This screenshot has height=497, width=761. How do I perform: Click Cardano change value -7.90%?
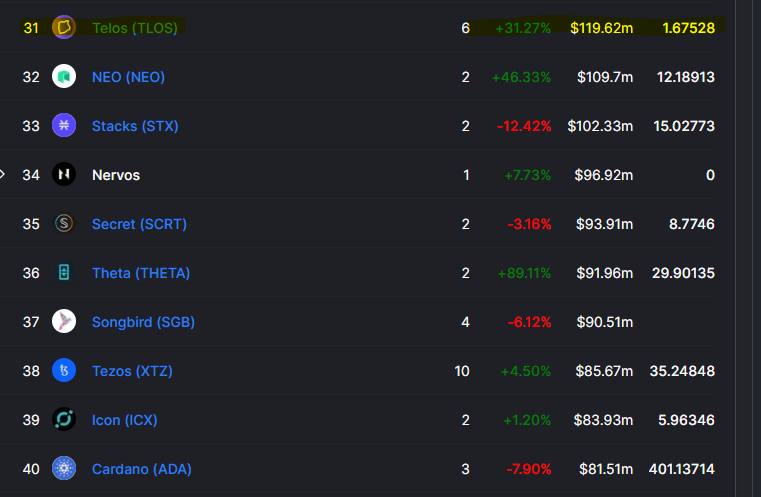529,469
